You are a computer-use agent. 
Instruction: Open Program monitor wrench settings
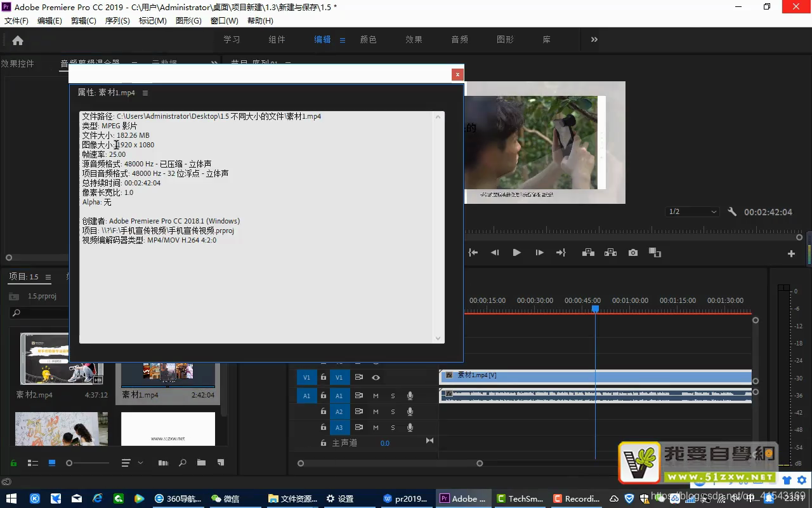coord(732,211)
